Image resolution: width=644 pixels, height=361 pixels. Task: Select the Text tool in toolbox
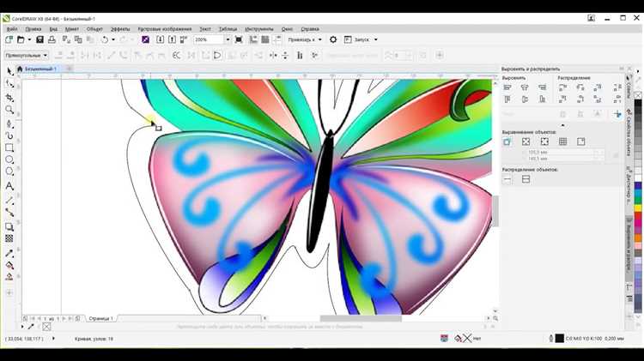point(9,186)
